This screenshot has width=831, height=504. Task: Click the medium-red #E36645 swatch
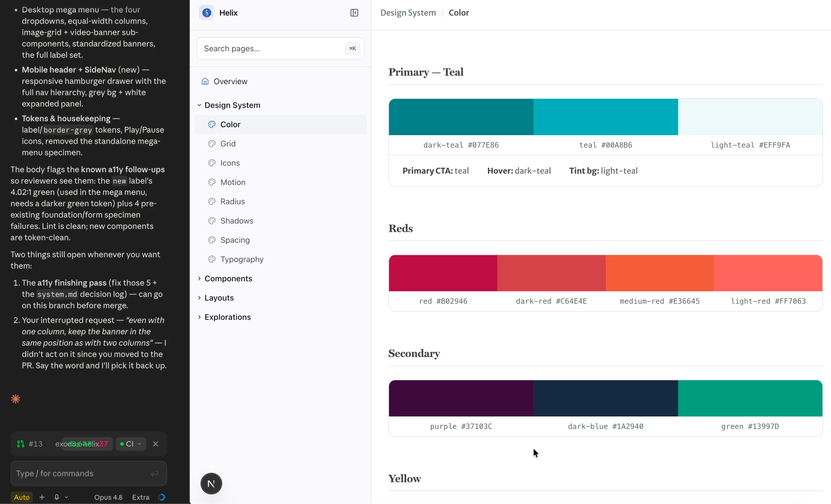tap(660, 273)
